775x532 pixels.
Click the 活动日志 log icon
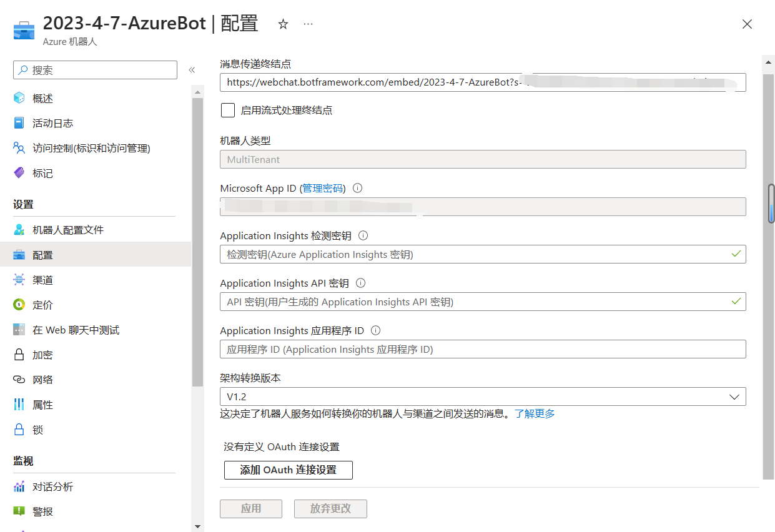click(x=19, y=123)
